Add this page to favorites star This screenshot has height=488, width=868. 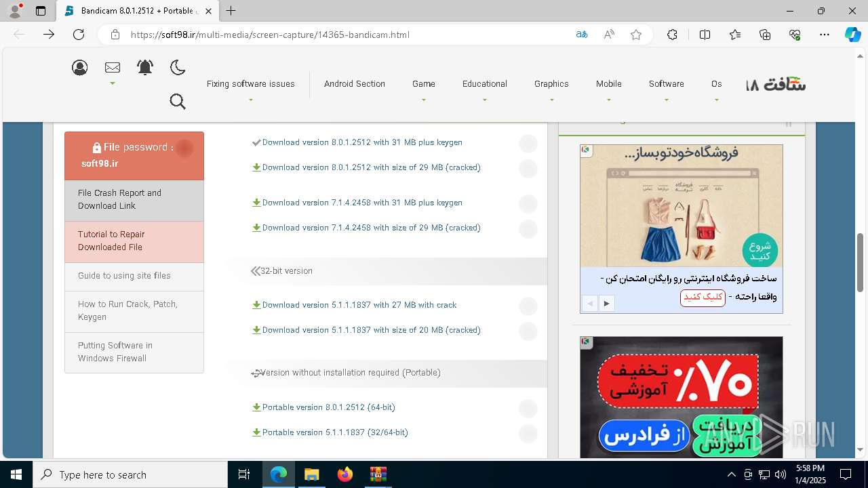pos(636,35)
